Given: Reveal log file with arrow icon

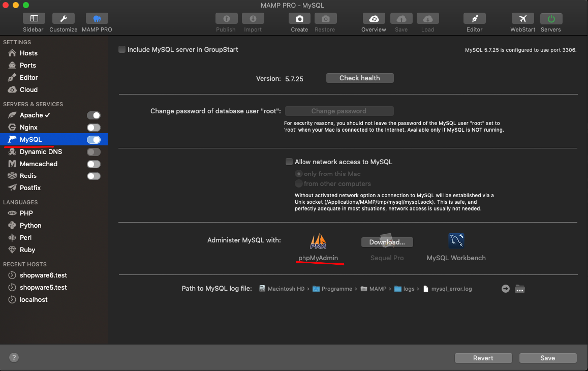Looking at the screenshot, I should [505, 289].
